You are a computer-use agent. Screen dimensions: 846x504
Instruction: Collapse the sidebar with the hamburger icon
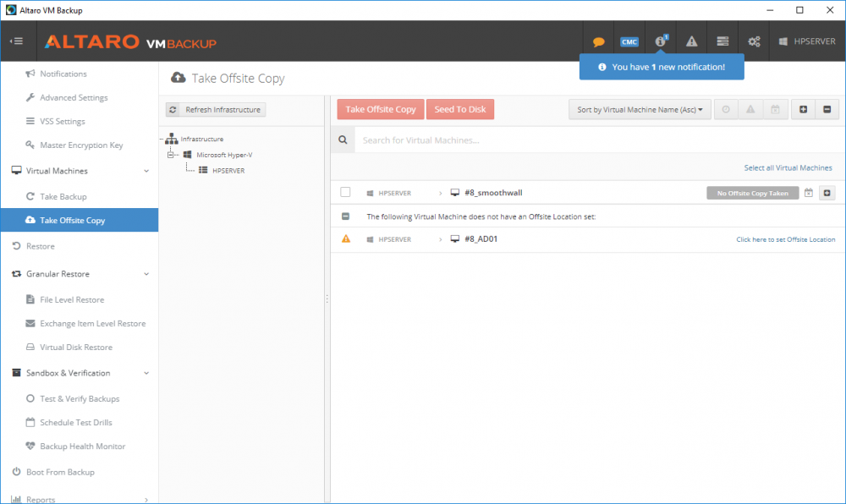[x=17, y=41]
